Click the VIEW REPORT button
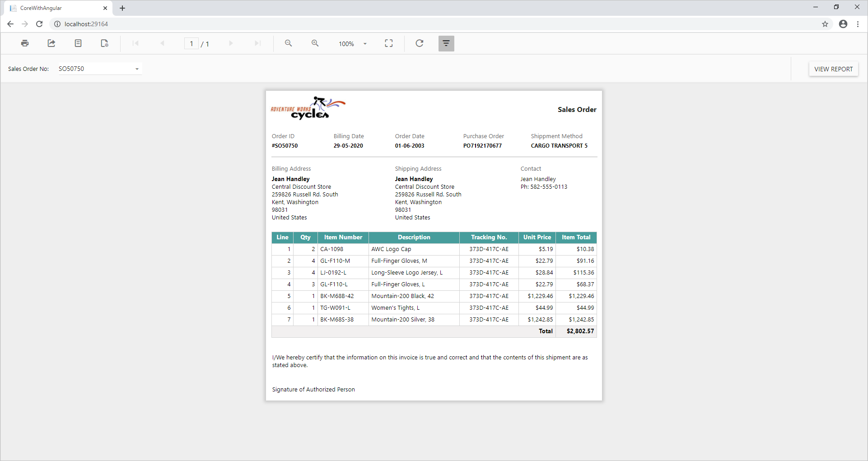 click(x=833, y=69)
